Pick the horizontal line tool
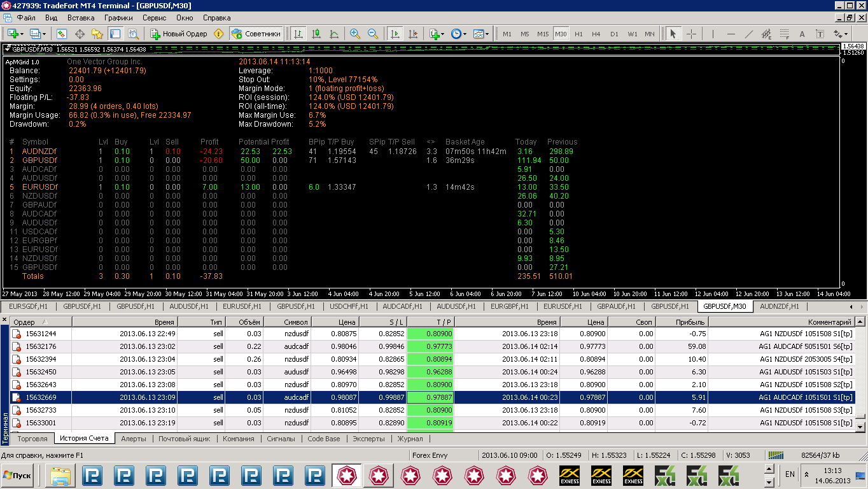The width and height of the screenshot is (868, 489). 731,34
